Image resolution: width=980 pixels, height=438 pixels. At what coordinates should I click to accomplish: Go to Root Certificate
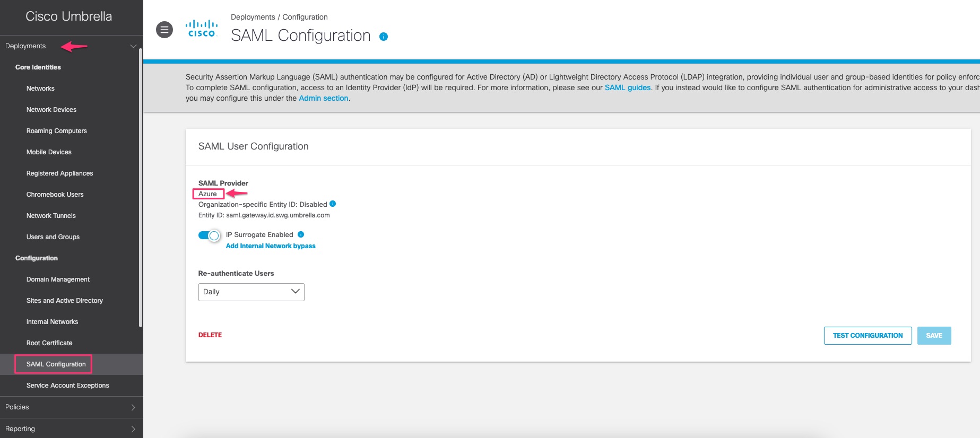coord(49,343)
